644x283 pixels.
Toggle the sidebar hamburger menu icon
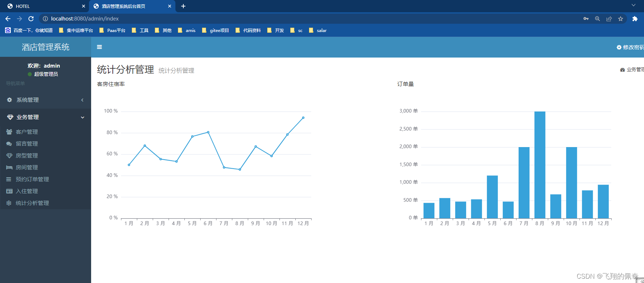click(99, 47)
